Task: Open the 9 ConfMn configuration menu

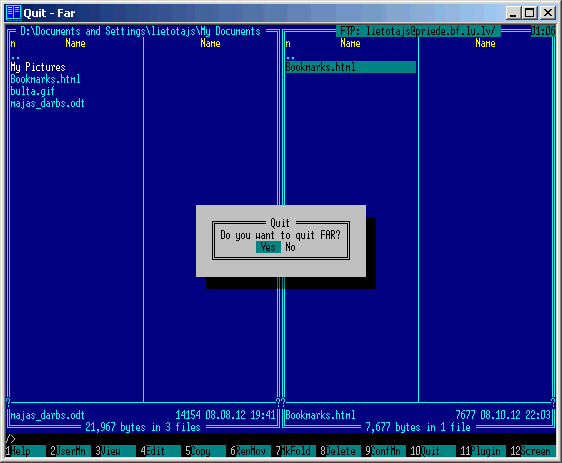Action: click(x=386, y=451)
